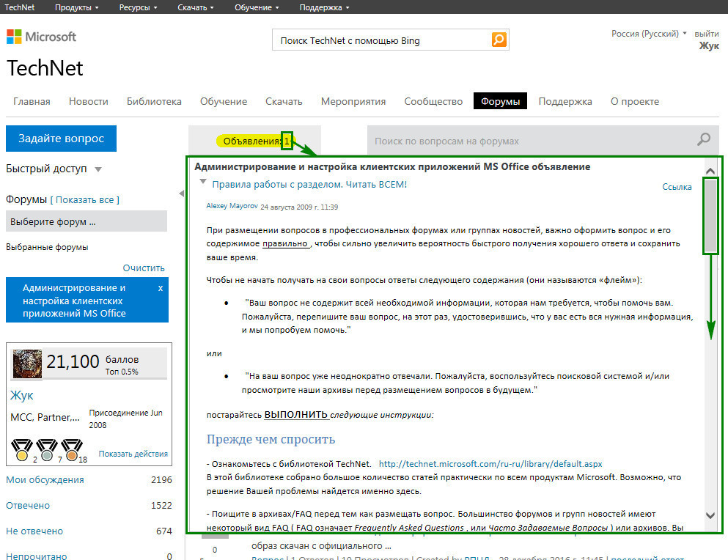Switch to the Библиотека tab
The image size is (728, 560).
(x=154, y=101)
